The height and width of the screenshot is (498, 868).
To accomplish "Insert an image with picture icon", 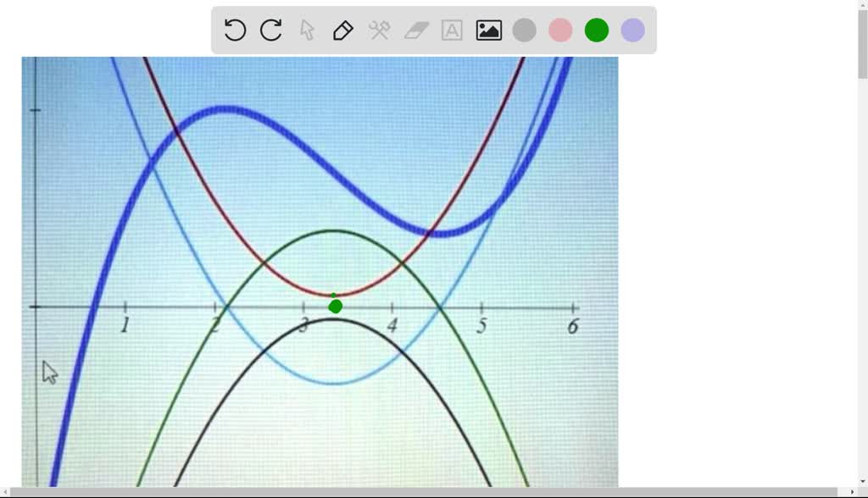I will tap(489, 30).
